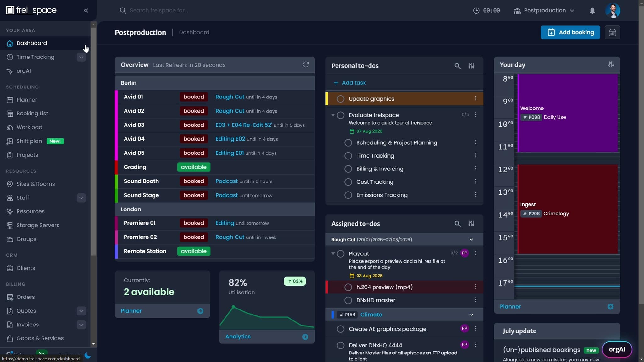Collapse the sidebar with double-chevron icon
644x362 pixels.
(x=86, y=10)
